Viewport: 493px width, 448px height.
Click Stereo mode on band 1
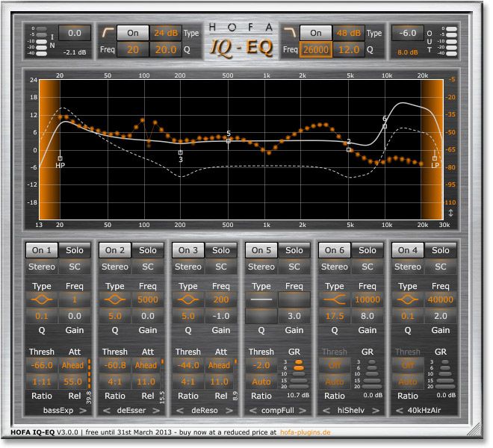(42, 267)
